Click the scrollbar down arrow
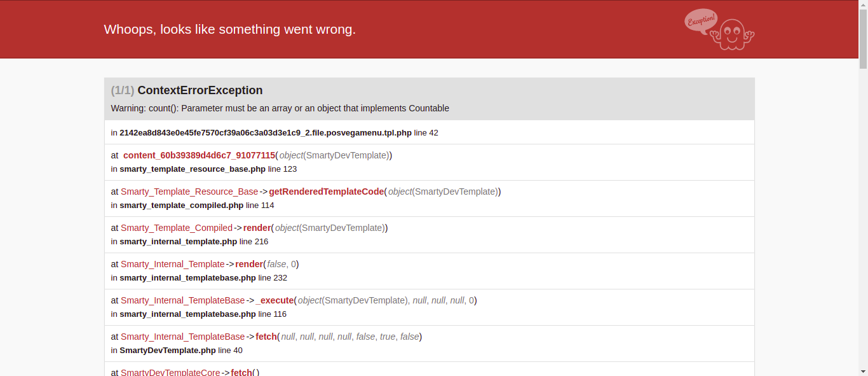Screen dimensions: 868x376 (x=863, y=371)
